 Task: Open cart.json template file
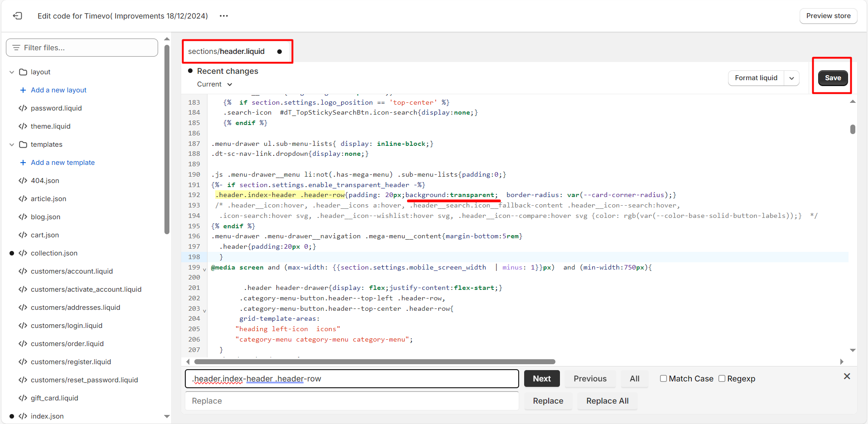[x=45, y=235]
